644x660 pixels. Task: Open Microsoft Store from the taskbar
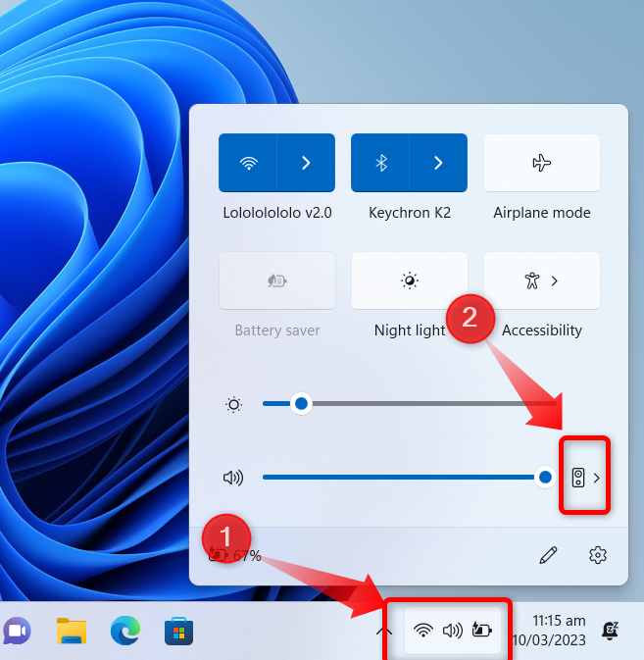coord(178,631)
